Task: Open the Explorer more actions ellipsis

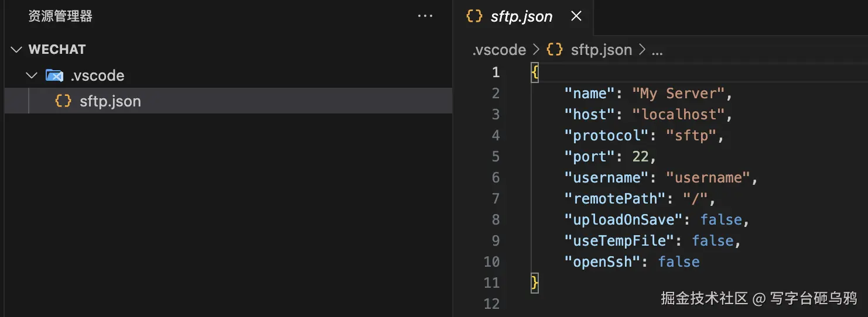Action: click(x=425, y=16)
